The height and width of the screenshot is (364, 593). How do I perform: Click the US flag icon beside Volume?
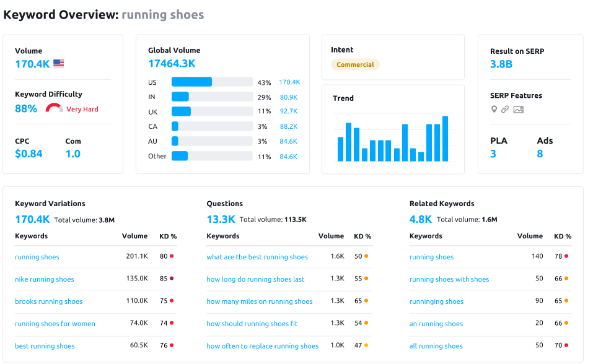point(59,63)
